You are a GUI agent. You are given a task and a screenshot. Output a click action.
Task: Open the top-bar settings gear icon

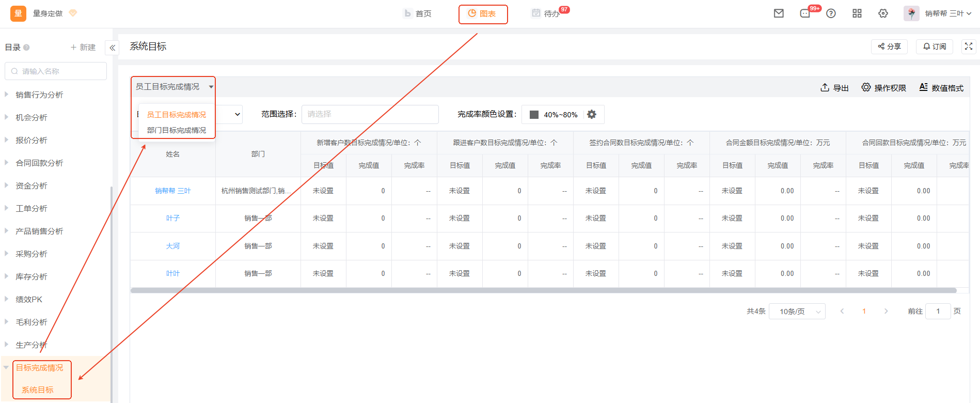(883, 13)
